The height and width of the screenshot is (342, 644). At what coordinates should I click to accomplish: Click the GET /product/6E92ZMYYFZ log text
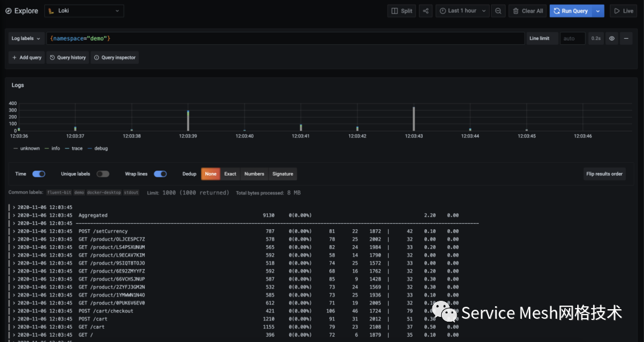pyautogui.click(x=112, y=272)
